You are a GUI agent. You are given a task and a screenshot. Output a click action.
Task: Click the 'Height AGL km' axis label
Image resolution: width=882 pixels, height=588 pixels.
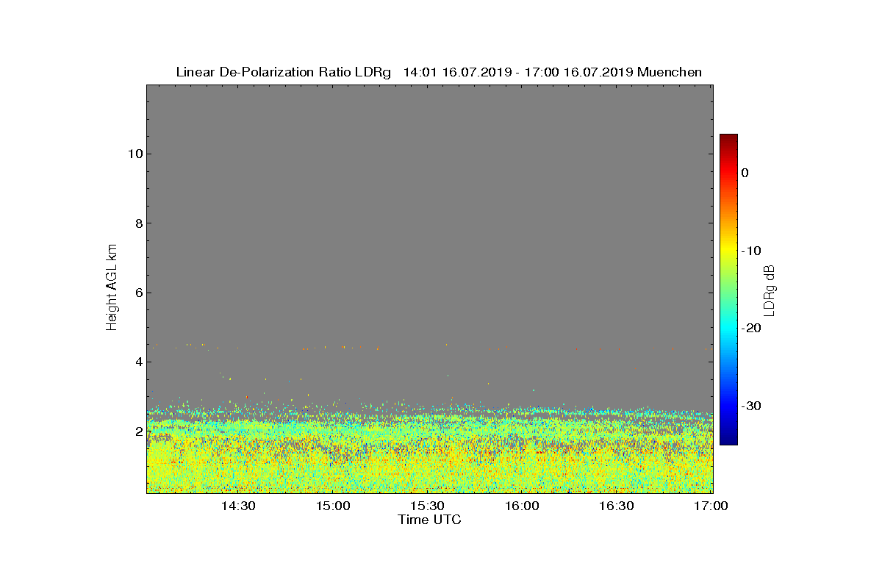(x=112, y=288)
